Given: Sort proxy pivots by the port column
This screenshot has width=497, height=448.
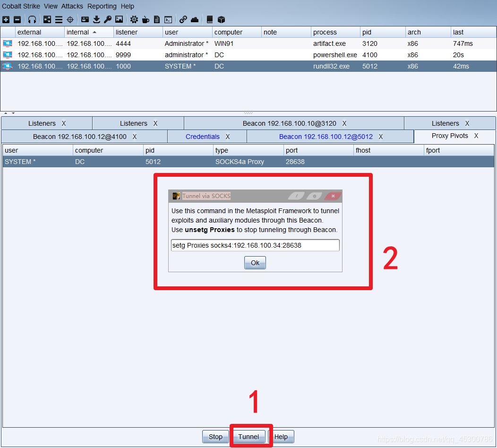Looking at the screenshot, I should [318, 150].
